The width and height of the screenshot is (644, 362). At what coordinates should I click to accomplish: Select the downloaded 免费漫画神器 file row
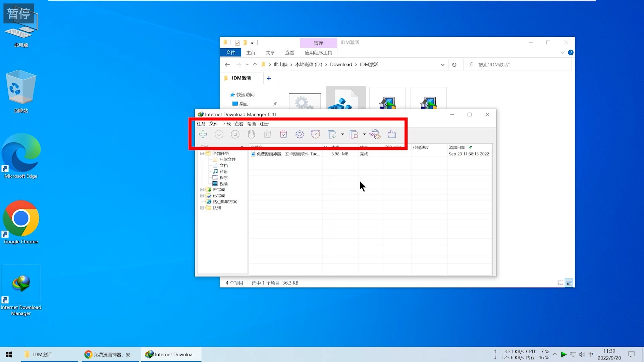tap(288, 154)
